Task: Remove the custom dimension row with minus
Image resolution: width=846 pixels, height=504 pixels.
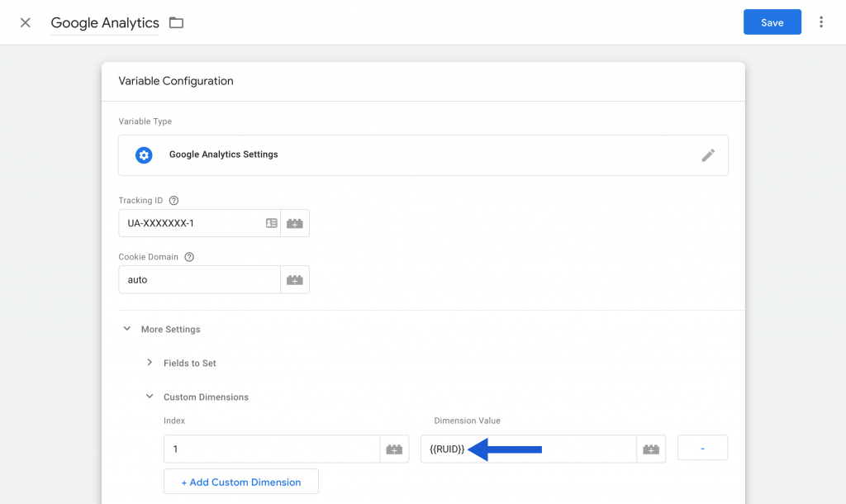Action: pyautogui.click(x=702, y=448)
